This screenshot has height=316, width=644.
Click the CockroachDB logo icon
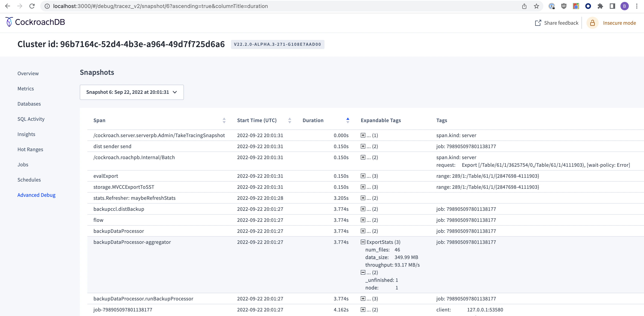point(9,22)
